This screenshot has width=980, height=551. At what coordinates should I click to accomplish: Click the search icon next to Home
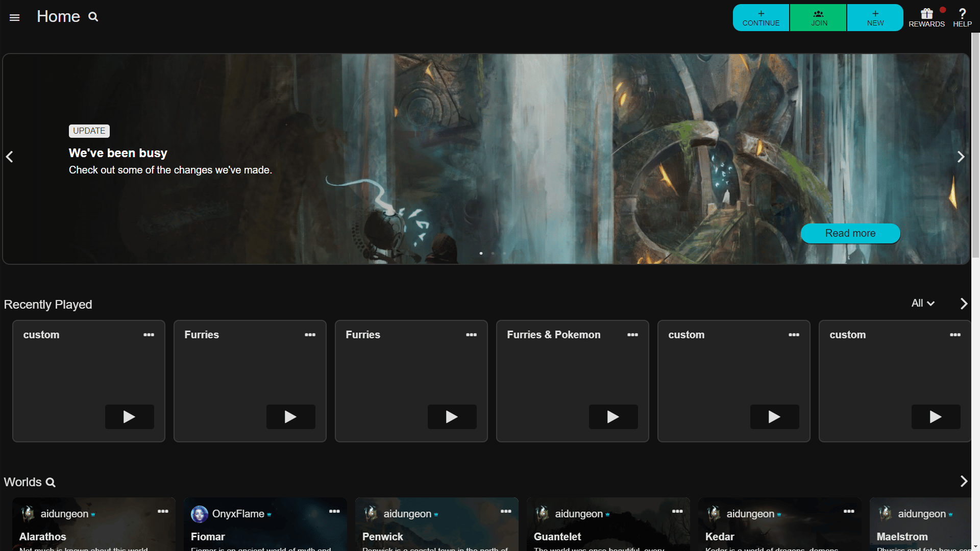pos(93,17)
